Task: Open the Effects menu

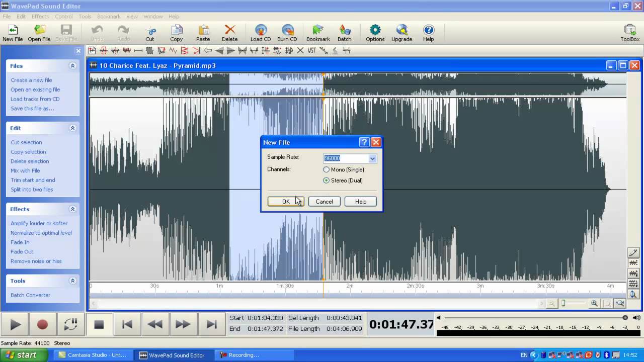Action: click(40, 17)
